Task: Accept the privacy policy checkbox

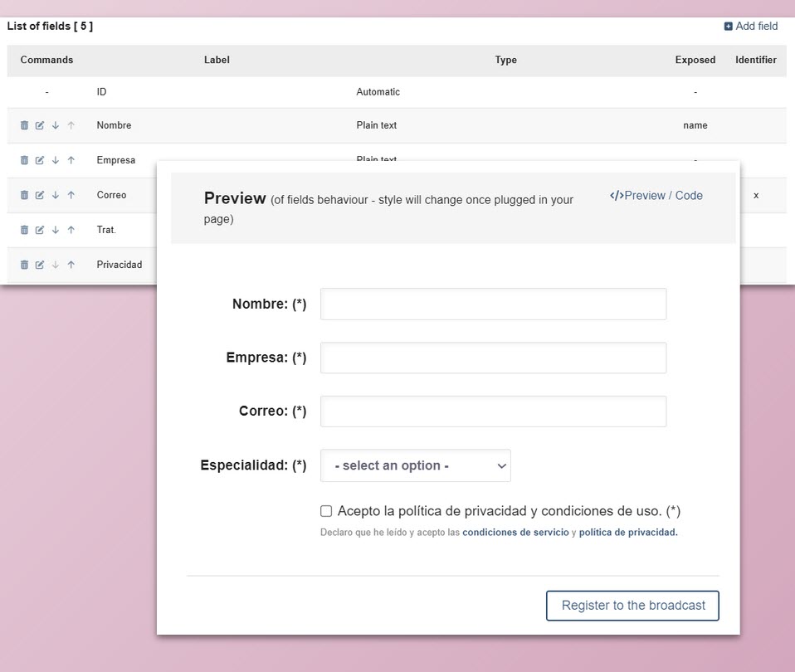Action: (x=326, y=511)
